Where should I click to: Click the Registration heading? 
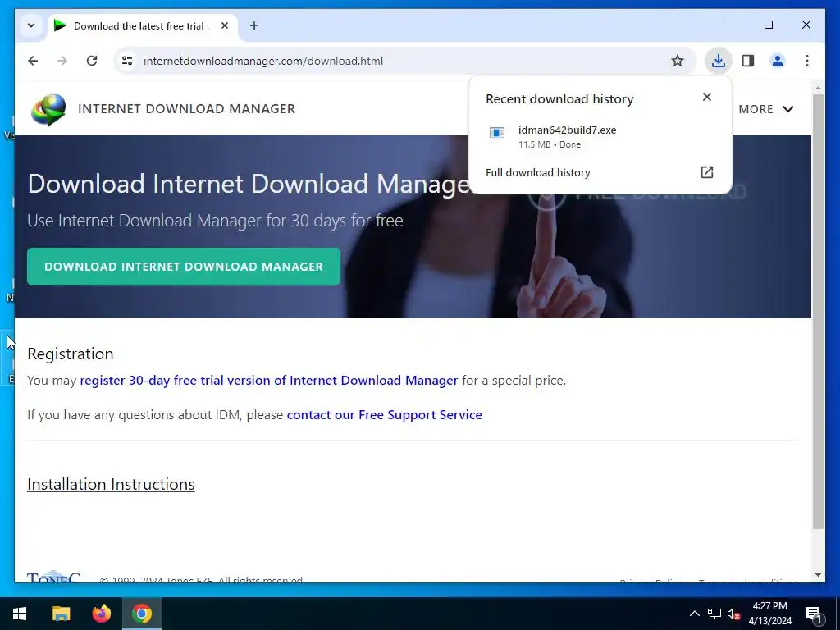(71, 354)
